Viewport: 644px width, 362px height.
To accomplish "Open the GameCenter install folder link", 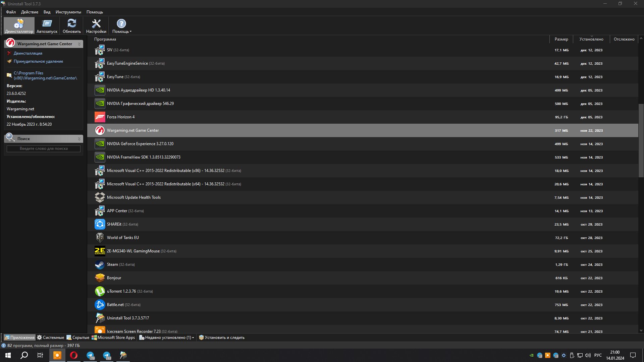I will pyautogui.click(x=45, y=75).
